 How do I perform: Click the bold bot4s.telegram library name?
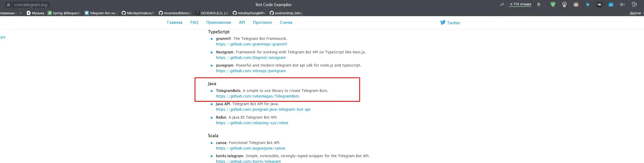pos(229,156)
